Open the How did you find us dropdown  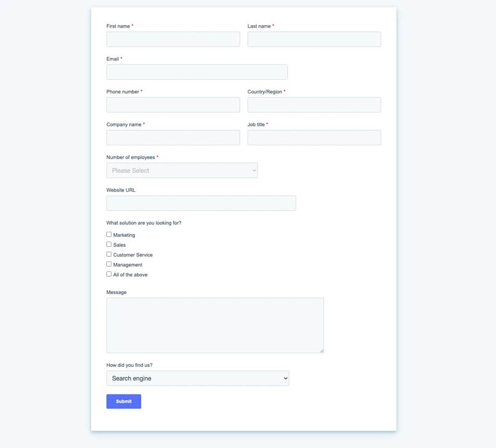click(x=197, y=378)
